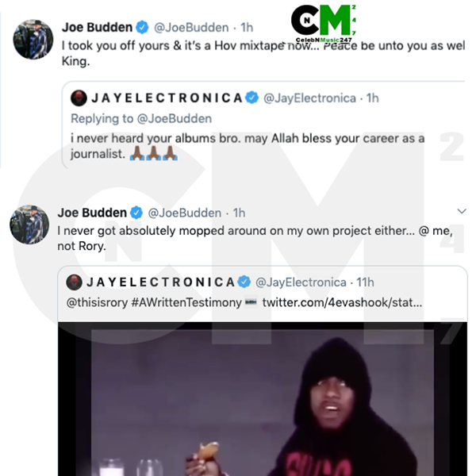
Task: Click the CelebNMusic247 logo watermark
Action: pyautogui.click(x=324, y=24)
